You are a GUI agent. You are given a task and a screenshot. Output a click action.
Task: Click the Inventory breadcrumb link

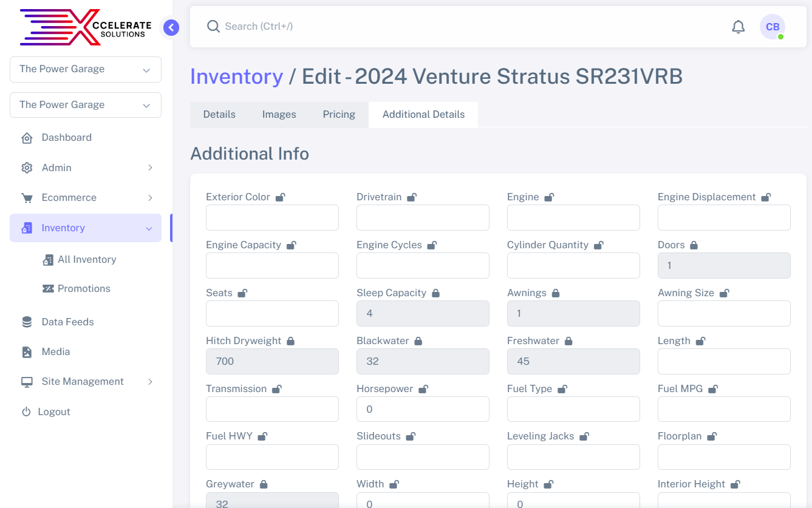point(236,77)
